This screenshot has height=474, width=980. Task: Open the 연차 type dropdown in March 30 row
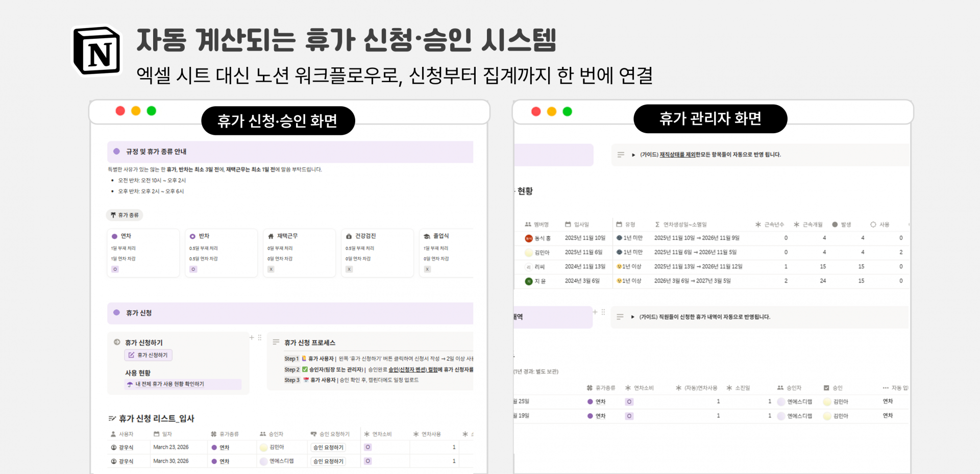pyautogui.click(x=221, y=461)
